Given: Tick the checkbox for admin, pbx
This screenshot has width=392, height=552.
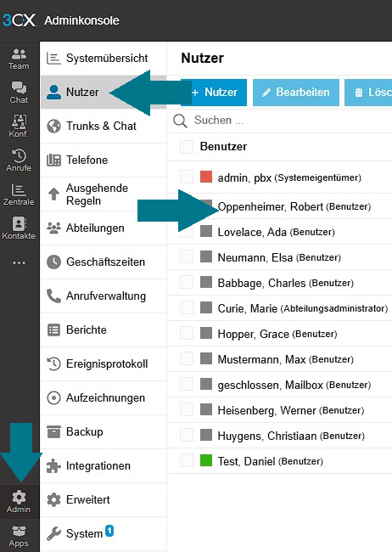Looking at the screenshot, I should (187, 177).
